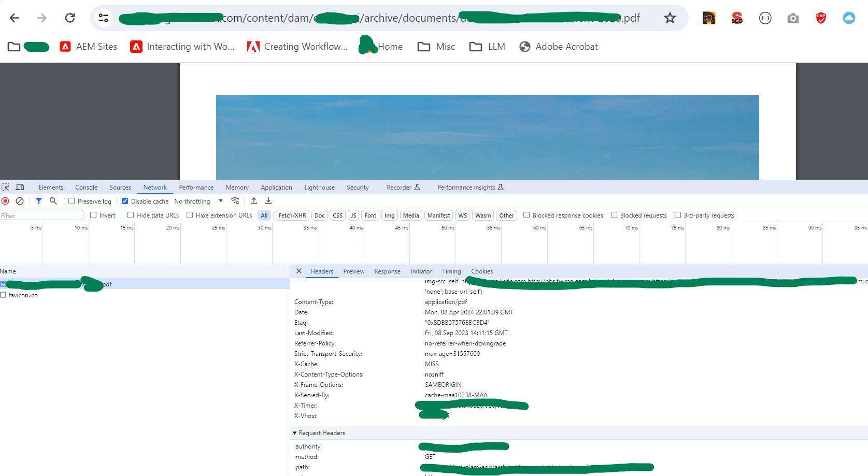Image resolution: width=868 pixels, height=476 pixels.
Task: Collapse the Request Headers section
Action: [x=294, y=433]
